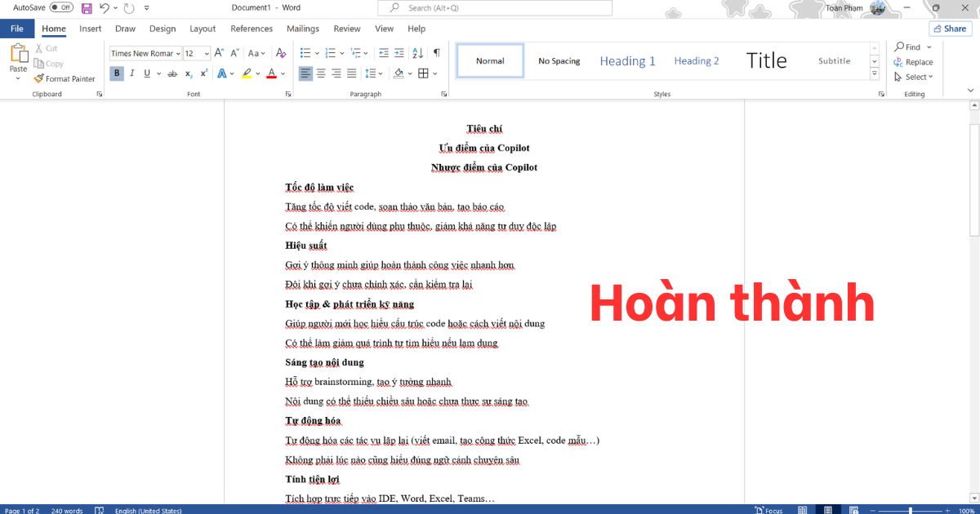Apply yellow text highlight color
This screenshot has width=980, height=514.
[x=246, y=73]
